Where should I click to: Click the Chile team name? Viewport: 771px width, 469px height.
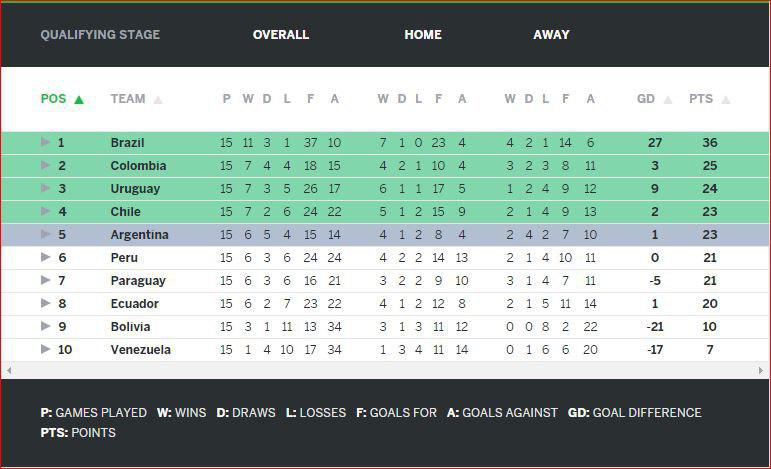point(125,212)
